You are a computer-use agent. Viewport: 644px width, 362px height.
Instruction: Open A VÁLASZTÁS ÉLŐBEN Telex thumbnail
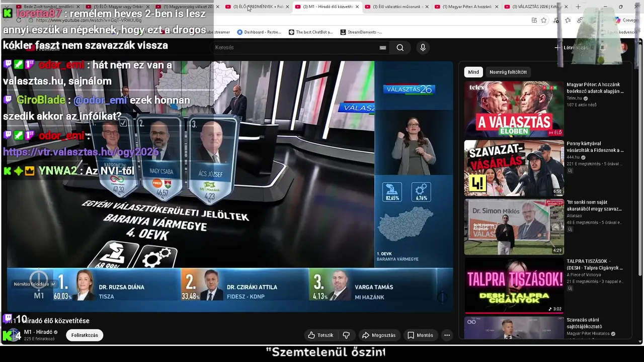pyautogui.click(x=514, y=109)
